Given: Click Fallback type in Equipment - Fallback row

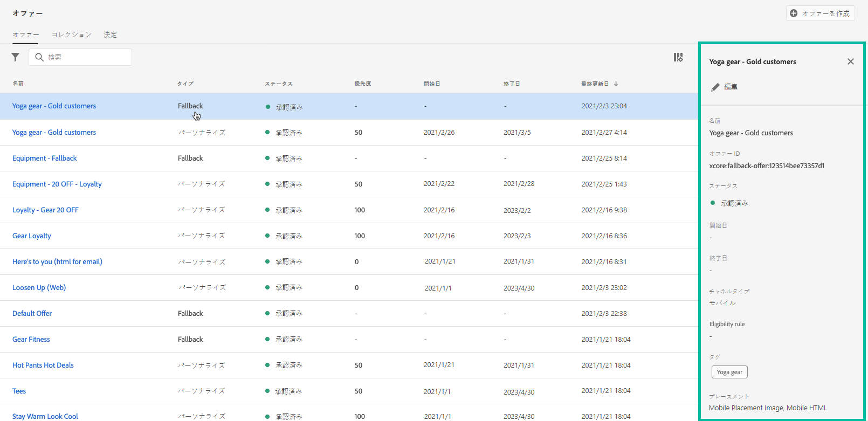Looking at the screenshot, I should click(190, 158).
